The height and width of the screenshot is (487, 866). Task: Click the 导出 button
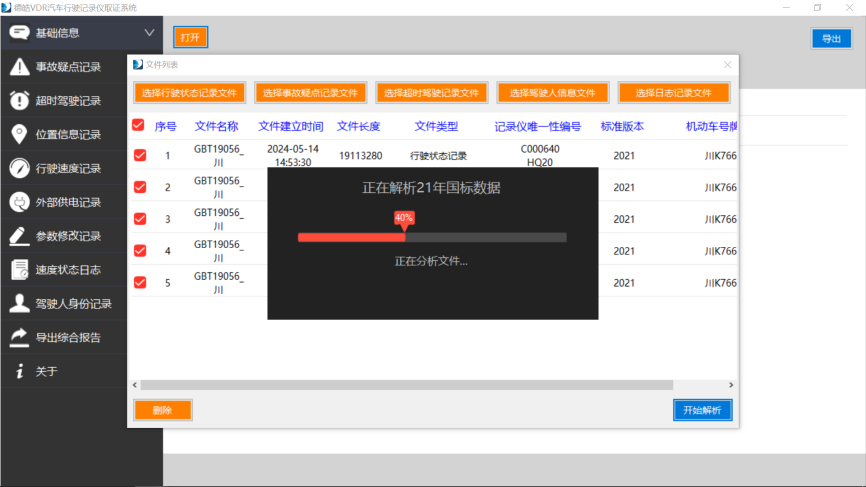pyautogui.click(x=831, y=39)
